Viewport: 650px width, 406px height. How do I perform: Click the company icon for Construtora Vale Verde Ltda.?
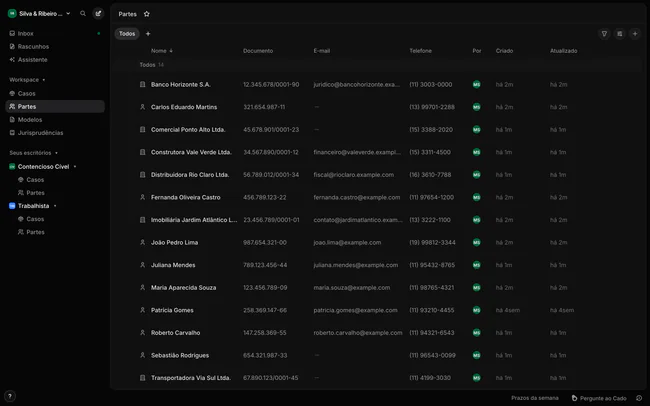pyautogui.click(x=143, y=152)
